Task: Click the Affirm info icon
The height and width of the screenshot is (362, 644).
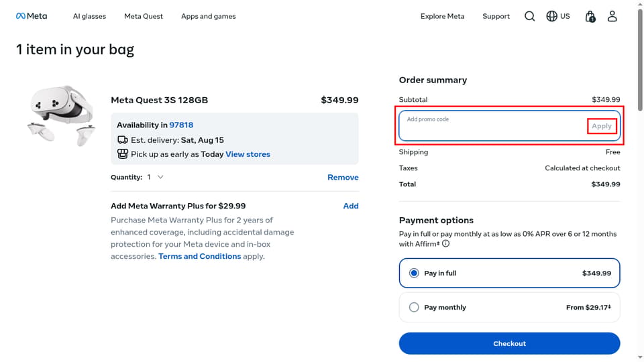Action: [445, 244]
